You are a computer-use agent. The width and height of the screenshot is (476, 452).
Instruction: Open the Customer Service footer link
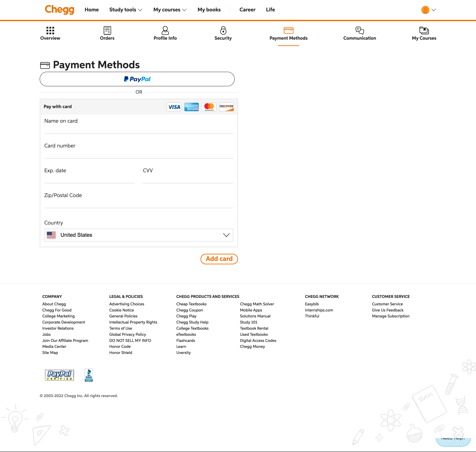[387, 304]
